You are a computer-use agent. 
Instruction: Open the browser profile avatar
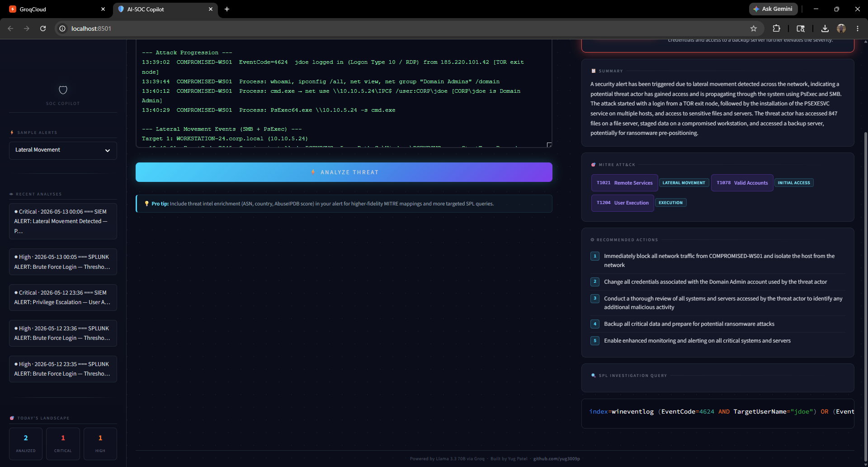[x=841, y=29]
